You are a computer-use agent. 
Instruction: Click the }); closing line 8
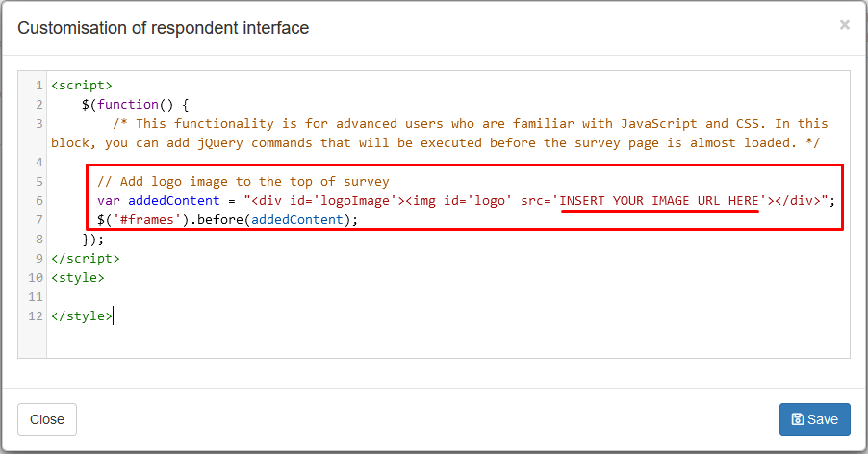pos(93,240)
